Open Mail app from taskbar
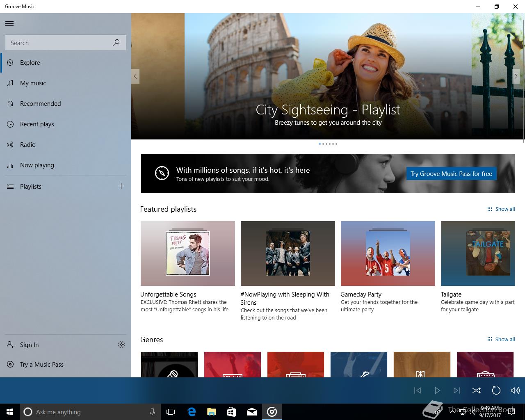Viewport: 525px width, 420px height. [x=252, y=412]
